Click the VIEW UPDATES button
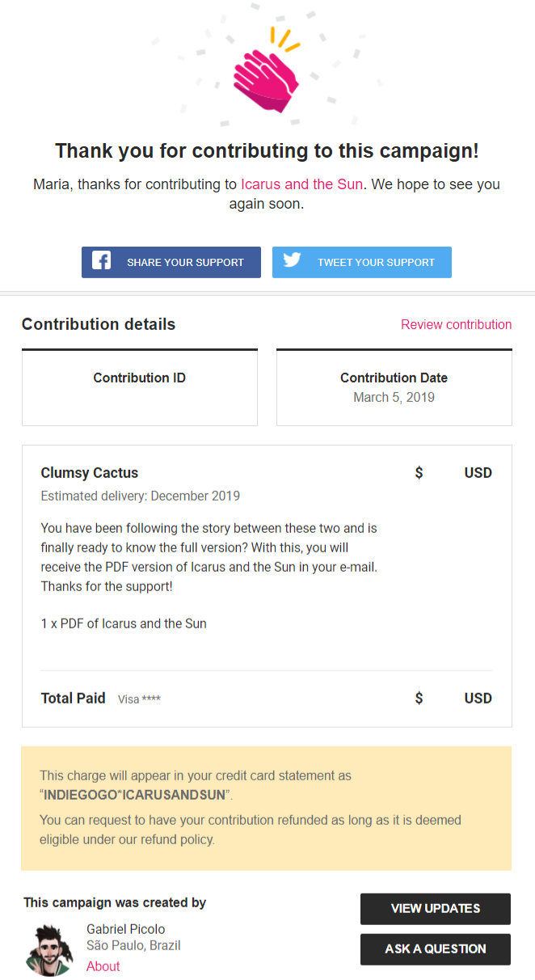Screen dimensions: 535x980 tap(435, 908)
